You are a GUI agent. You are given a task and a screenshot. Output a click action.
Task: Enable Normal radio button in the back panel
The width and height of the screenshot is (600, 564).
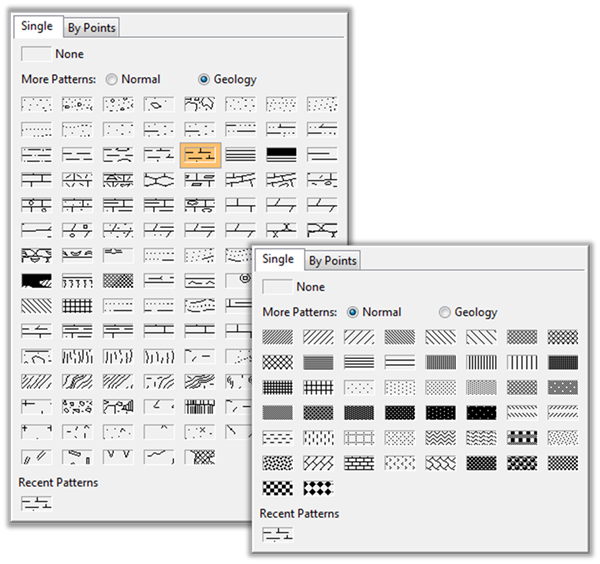[x=111, y=79]
